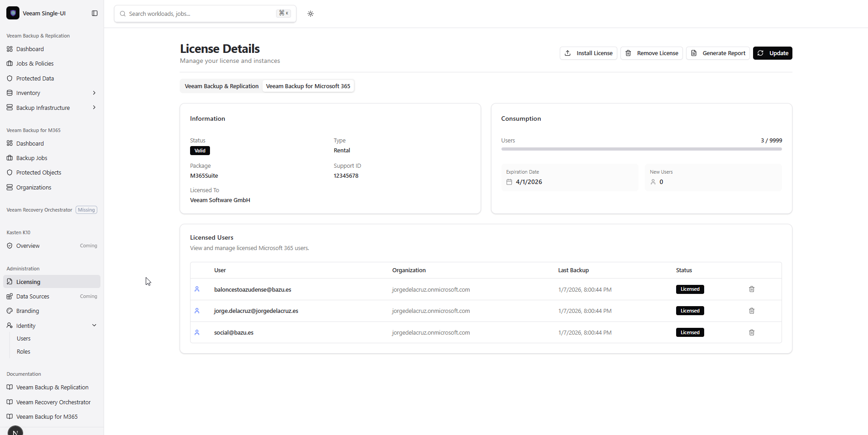The image size is (868, 435).
Task: Select the Veeam Backup for Microsoft 365 tab
Action: 308,86
